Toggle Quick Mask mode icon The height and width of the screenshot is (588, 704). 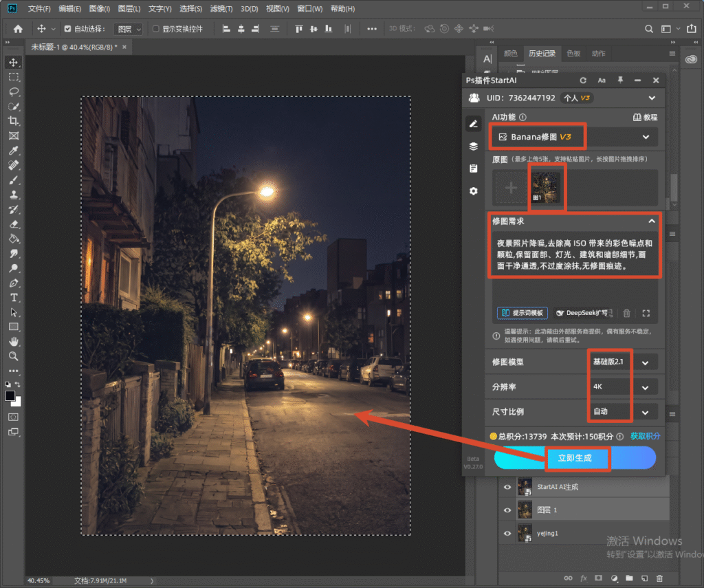14,417
